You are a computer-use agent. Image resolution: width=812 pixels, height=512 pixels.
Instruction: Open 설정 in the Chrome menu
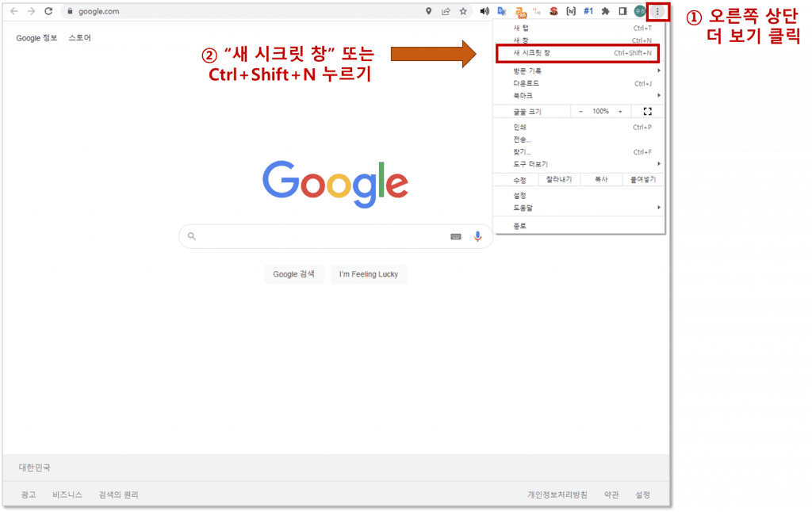click(579, 196)
